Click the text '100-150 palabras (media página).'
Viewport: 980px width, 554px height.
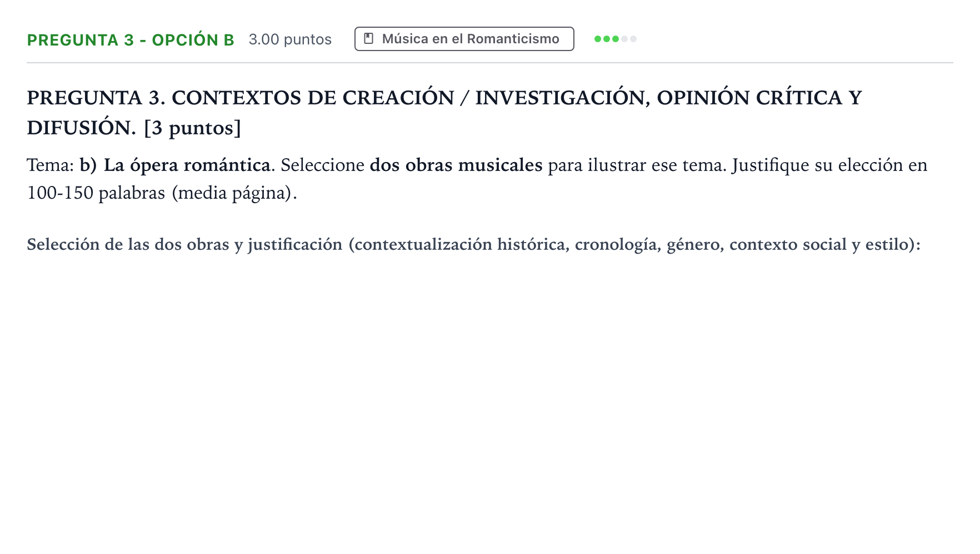tap(162, 193)
